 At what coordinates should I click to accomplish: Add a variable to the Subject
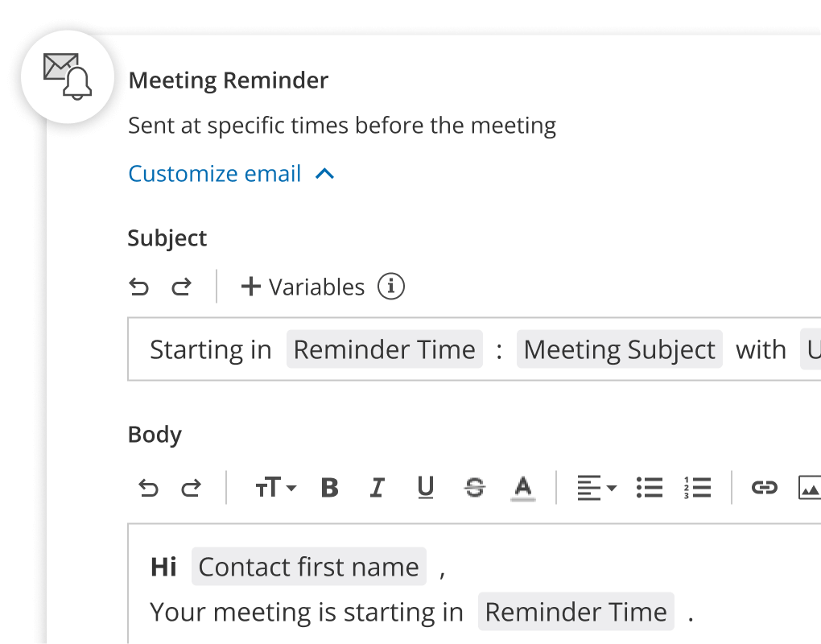tap(303, 287)
